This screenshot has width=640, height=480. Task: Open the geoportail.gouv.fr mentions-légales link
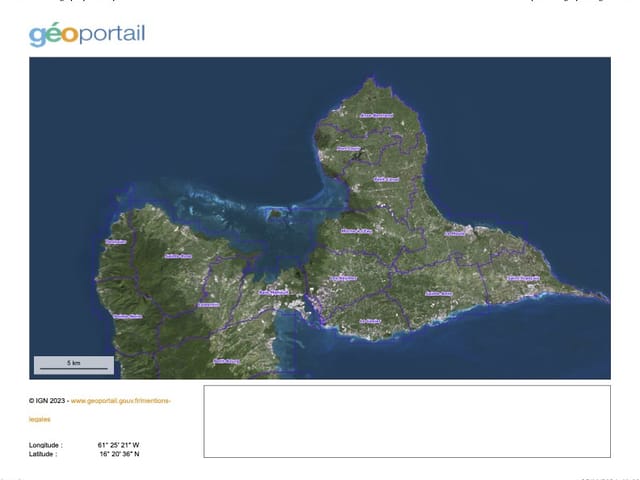(100, 410)
